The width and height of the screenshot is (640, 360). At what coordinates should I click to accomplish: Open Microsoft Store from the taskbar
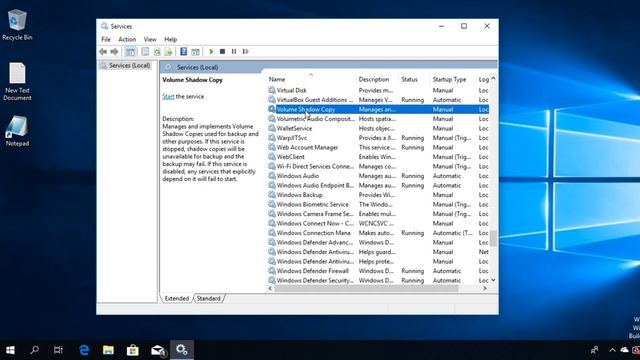coord(133,350)
